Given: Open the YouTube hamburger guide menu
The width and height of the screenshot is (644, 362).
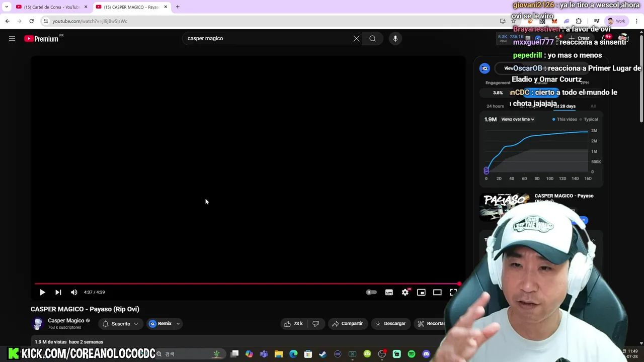Looking at the screenshot, I should [12, 39].
